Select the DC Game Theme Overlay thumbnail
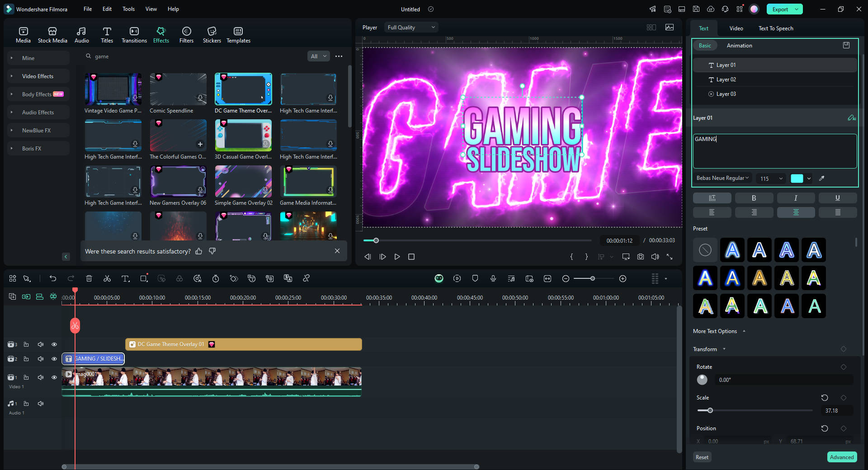The height and width of the screenshot is (470, 868). pos(243,89)
